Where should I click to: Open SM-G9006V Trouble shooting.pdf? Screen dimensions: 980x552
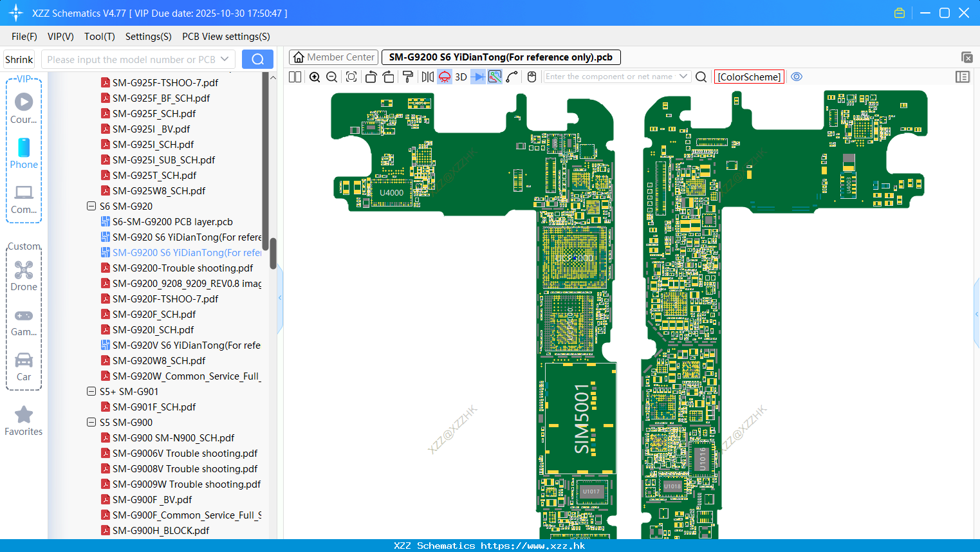click(185, 453)
